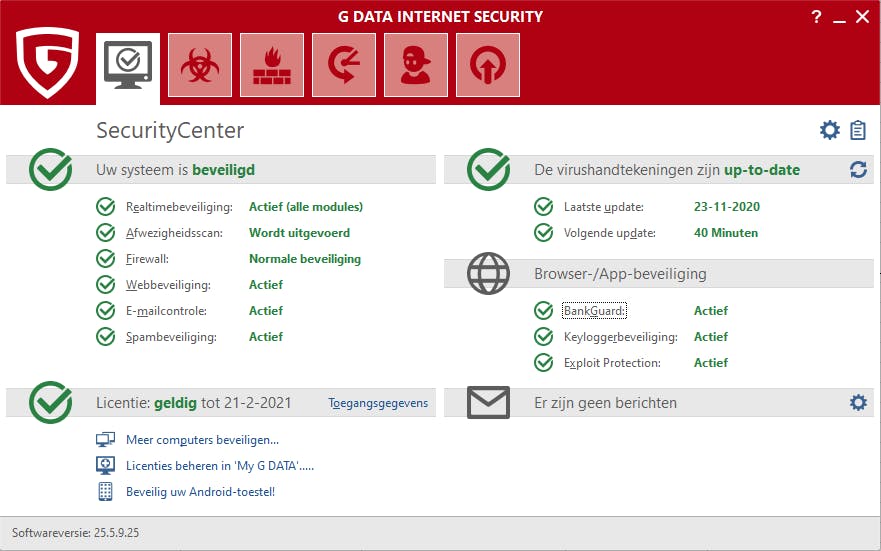
Task: Click the envelope messages icon
Action: pyautogui.click(x=488, y=403)
